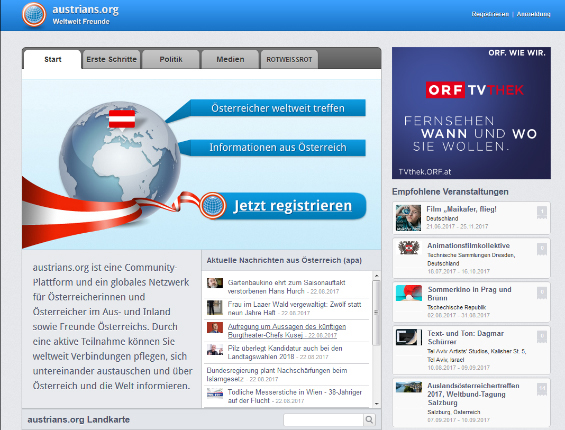Image resolution: width=565 pixels, height=430 pixels.
Task: Click globe icon beside Jetzt registrieren
Action: 213,206
